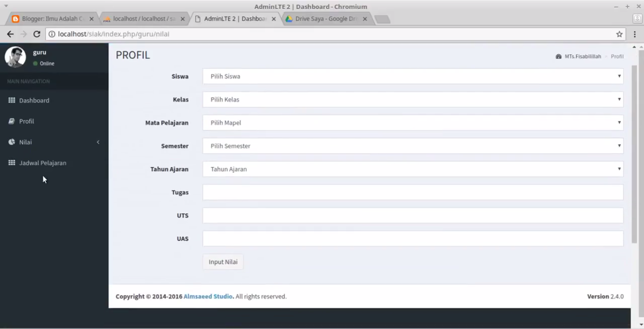
Task: Open the Pilih Semester dropdown
Action: coord(413,146)
